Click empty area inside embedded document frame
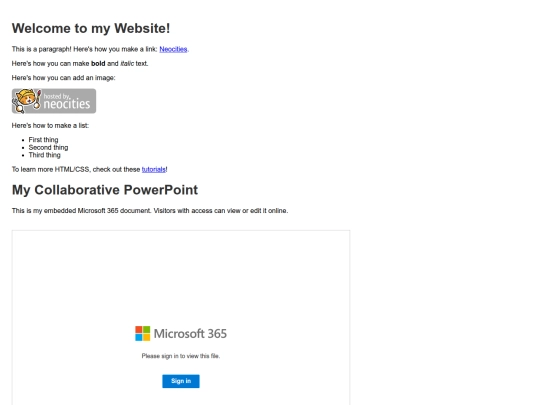This screenshot has height=405, width=540. (181, 276)
